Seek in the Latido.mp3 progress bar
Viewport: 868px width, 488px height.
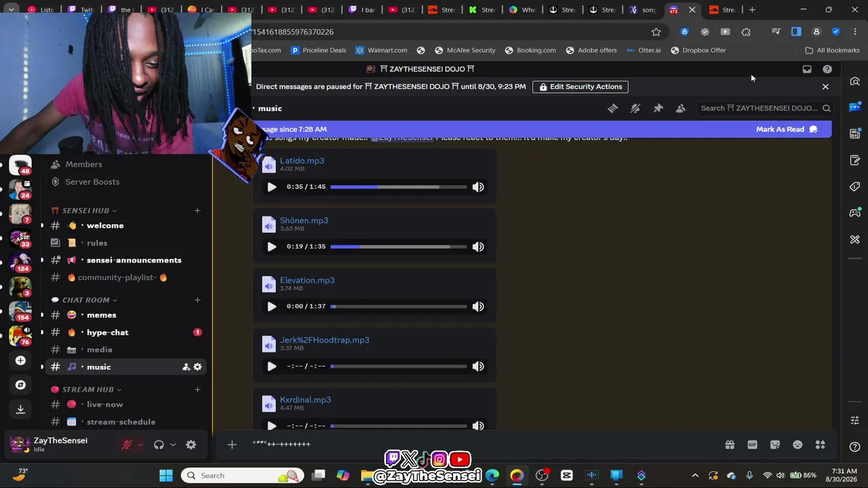point(399,187)
